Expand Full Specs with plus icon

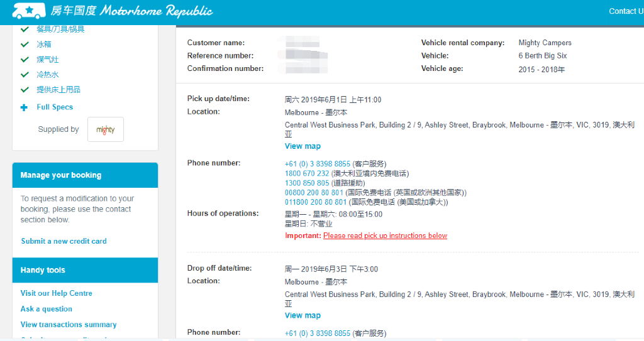click(25, 107)
